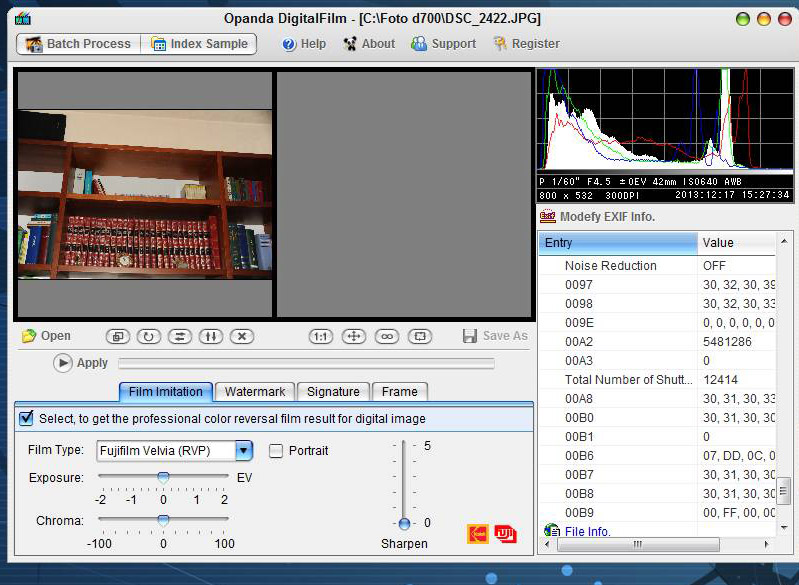Screen dimensions: 799x585
Task: Open the Help link
Action: coord(304,44)
